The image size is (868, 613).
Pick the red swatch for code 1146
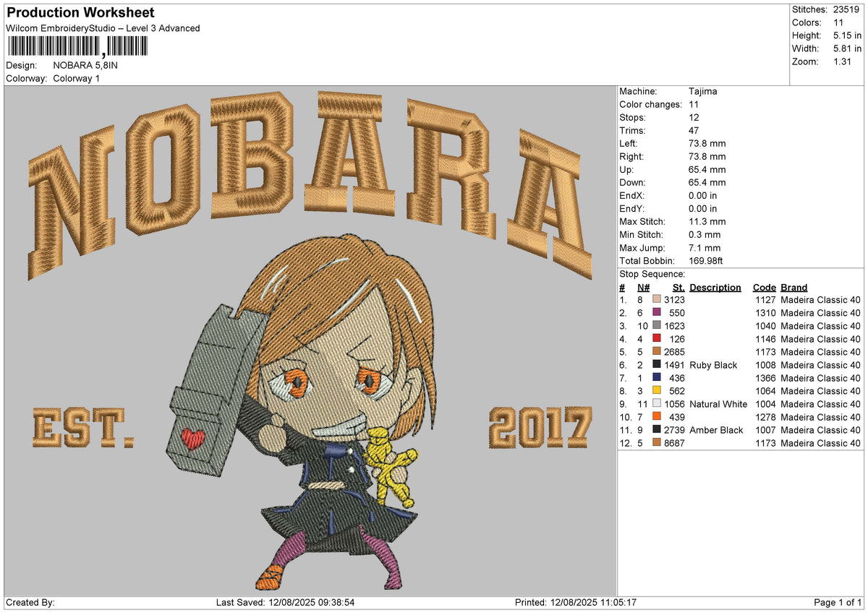[x=656, y=338]
